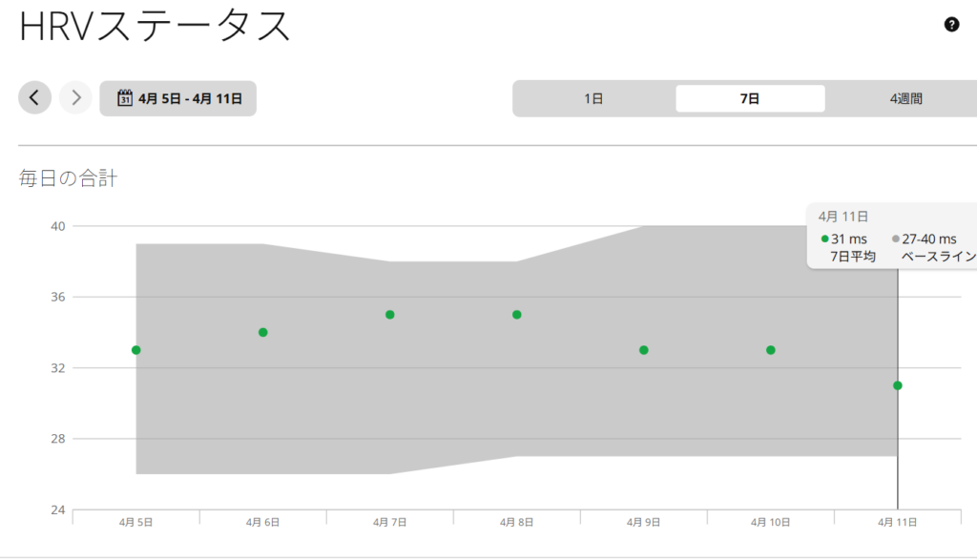This screenshot has width=977, height=560.
Task: Click the green data point for 4月 5日
Action: pos(136,350)
